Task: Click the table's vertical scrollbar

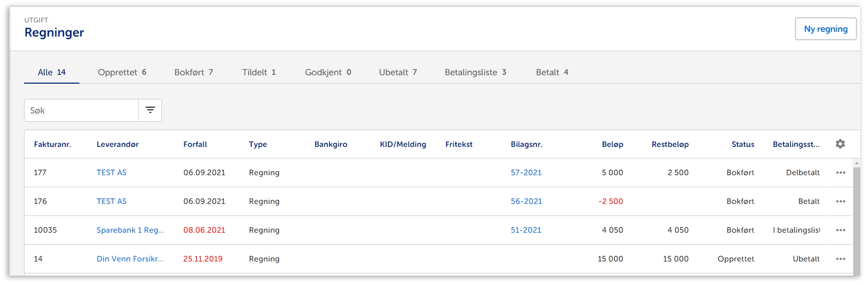Action: tap(856, 220)
